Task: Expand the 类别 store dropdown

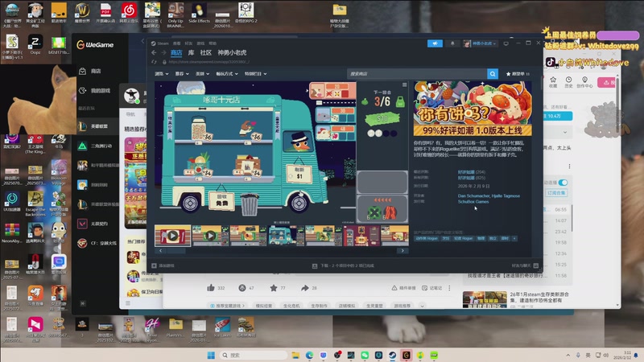Action: 203,74
